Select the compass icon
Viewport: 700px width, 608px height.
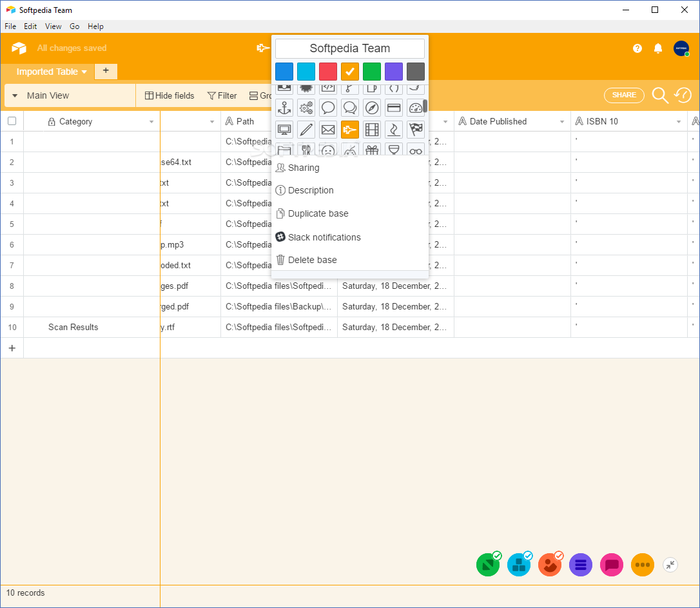[x=372, y=108]
